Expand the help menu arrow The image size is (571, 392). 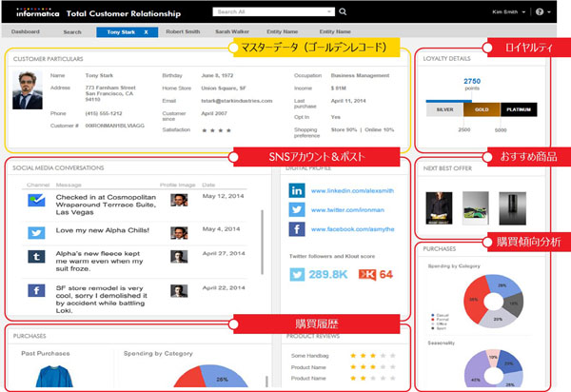pyautogui.click(x=549, y=12)
